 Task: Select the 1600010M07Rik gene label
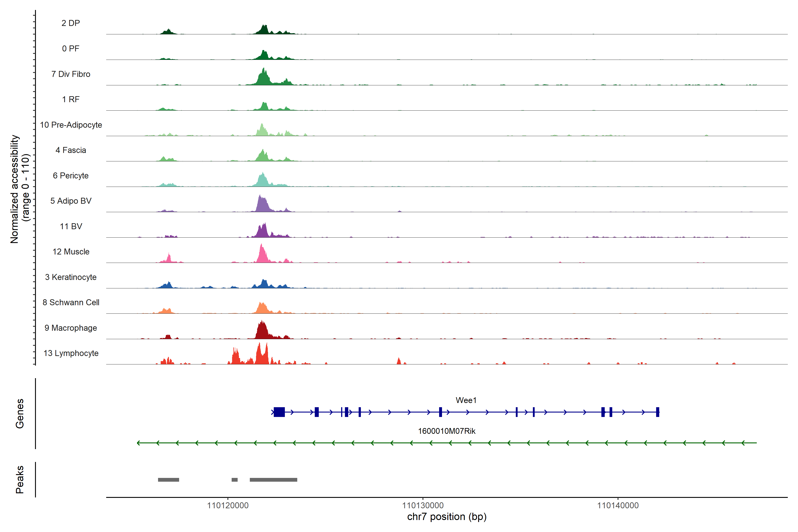(x=446, y=431)
